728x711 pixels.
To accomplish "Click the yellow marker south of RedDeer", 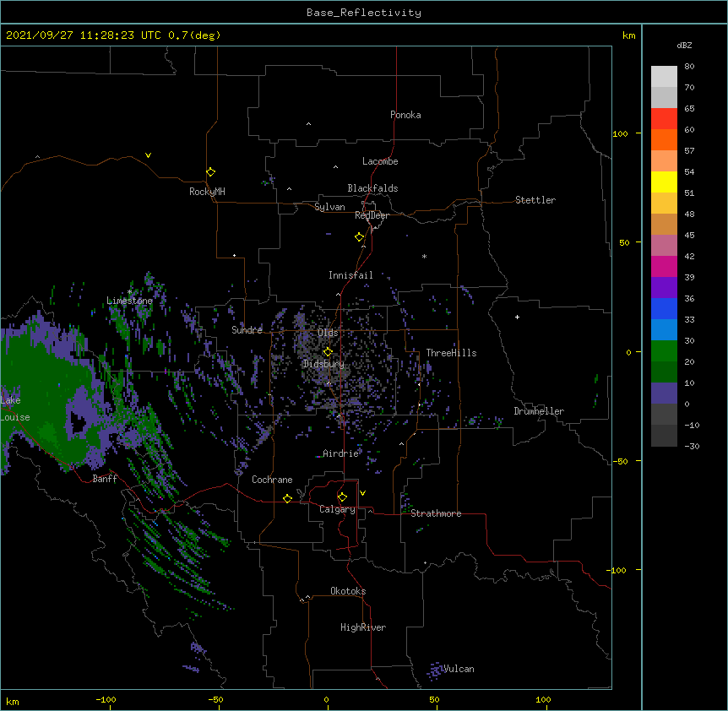I will [360, 237].
